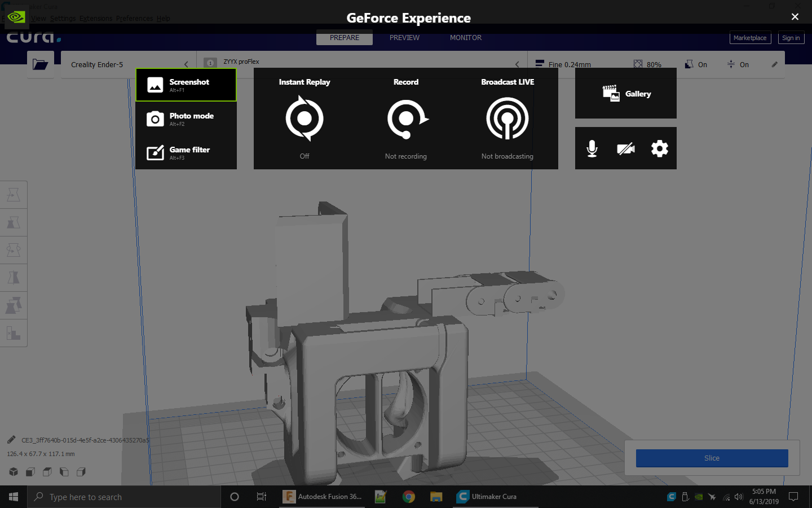Switch to the PREPARE tab in Cura
812x508 pixels.
point(345,38)
